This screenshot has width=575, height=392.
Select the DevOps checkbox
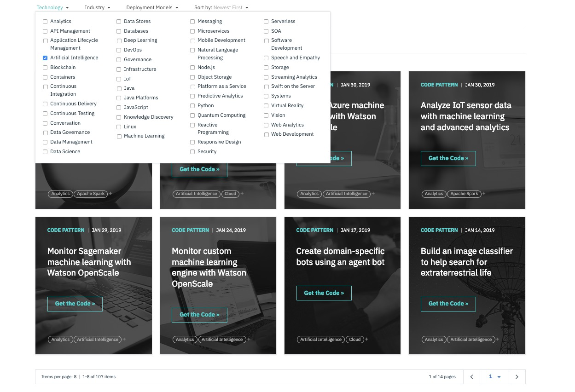pos(119,50)
